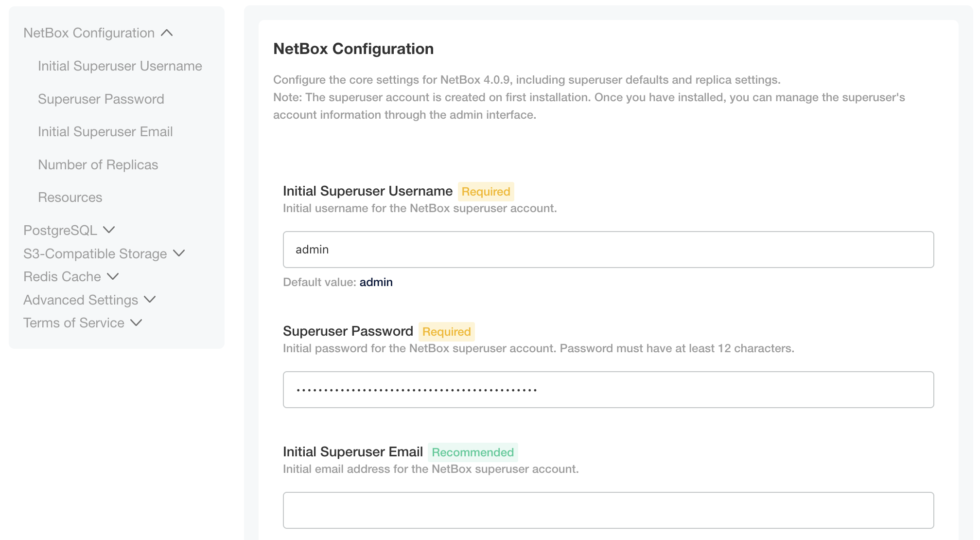Navigate to Initial Superuser Email sidebar item
The width and height of the screenshot is (980, 540).
click(x=105, y=131)
